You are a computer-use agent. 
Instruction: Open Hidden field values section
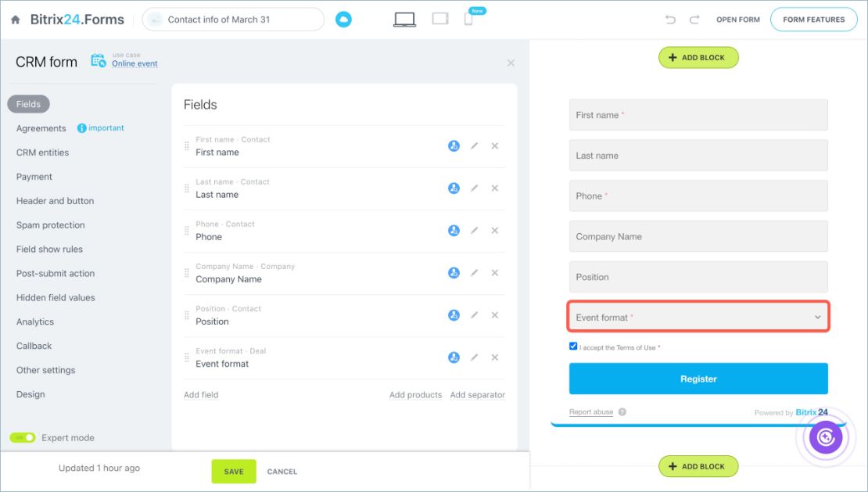pos(56,298)
